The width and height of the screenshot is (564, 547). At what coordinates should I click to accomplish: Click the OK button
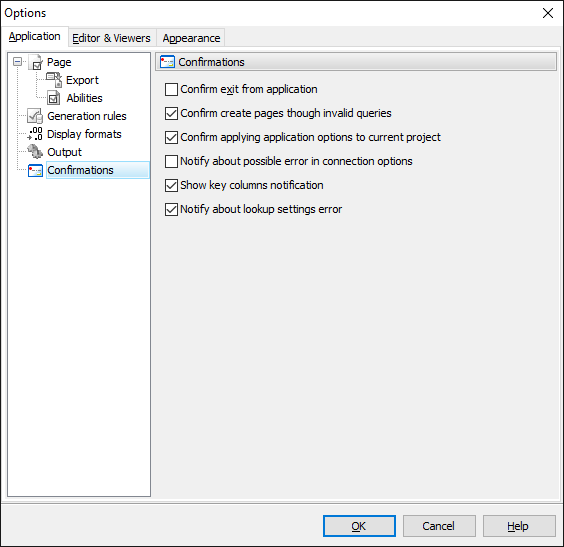(359, 526)
